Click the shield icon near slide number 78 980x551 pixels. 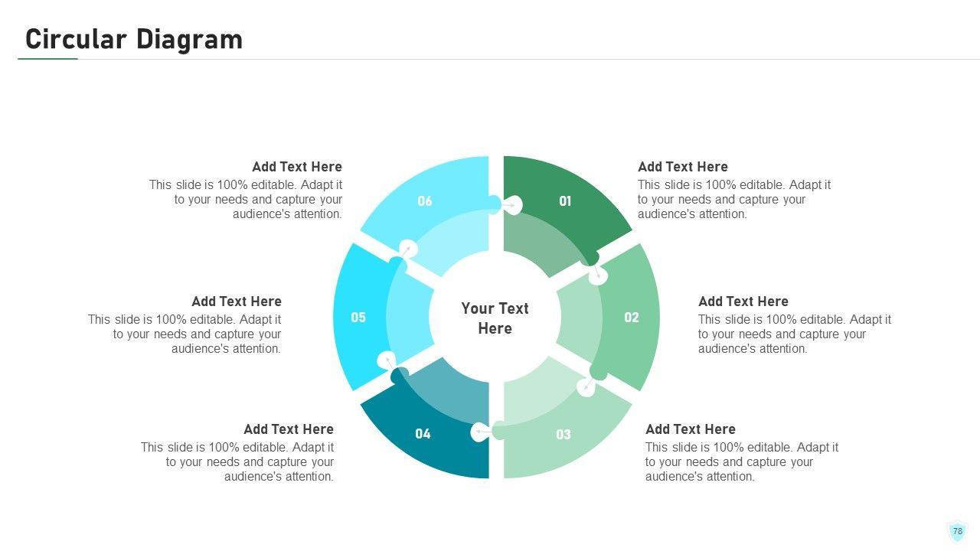click(957, 531)
